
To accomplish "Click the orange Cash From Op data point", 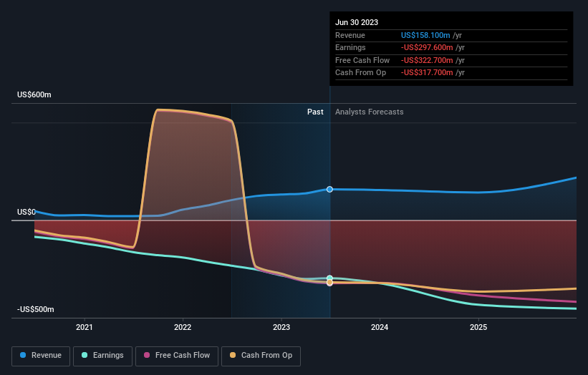I will 329,282.
